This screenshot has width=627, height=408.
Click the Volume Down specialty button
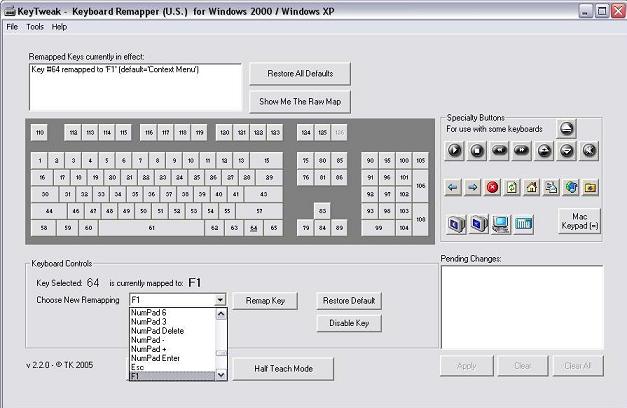(x=567, y=151)
